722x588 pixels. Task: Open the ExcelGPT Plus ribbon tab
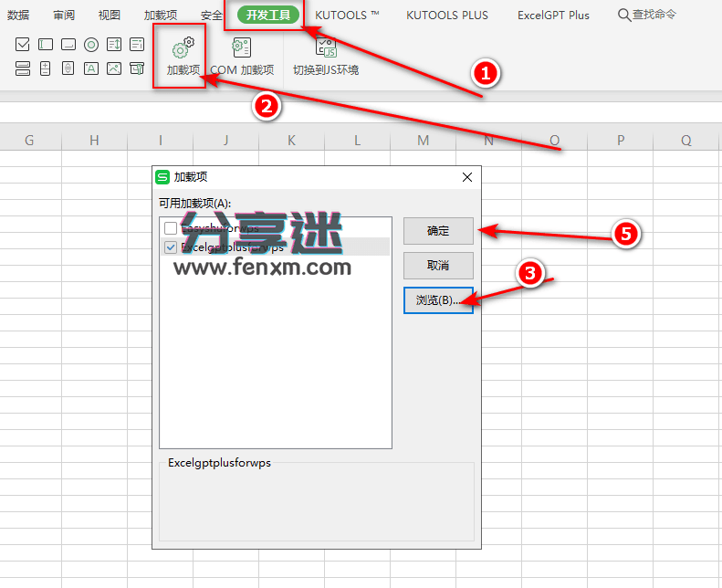(553, 15)
